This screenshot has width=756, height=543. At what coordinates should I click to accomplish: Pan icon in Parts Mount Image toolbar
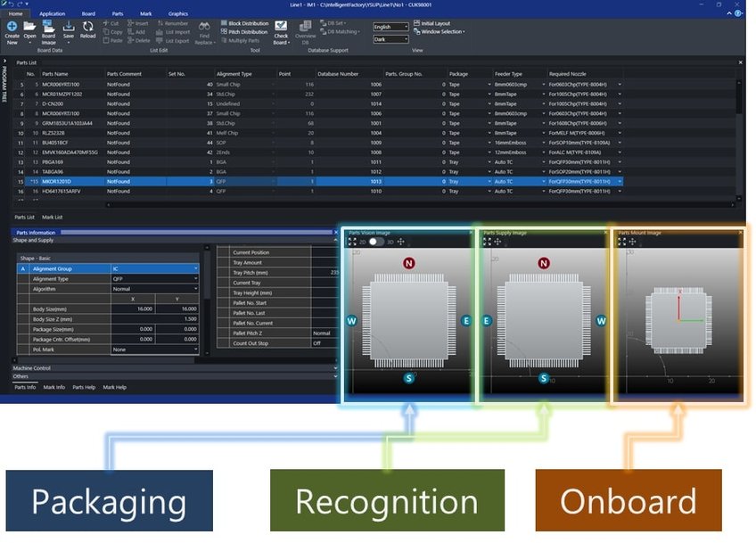(x=633, y=242)
